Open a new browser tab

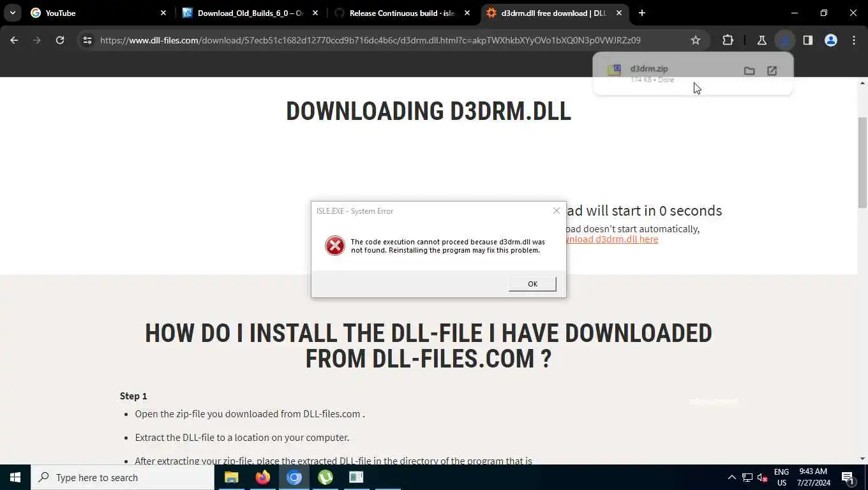[x=642, y=13]
